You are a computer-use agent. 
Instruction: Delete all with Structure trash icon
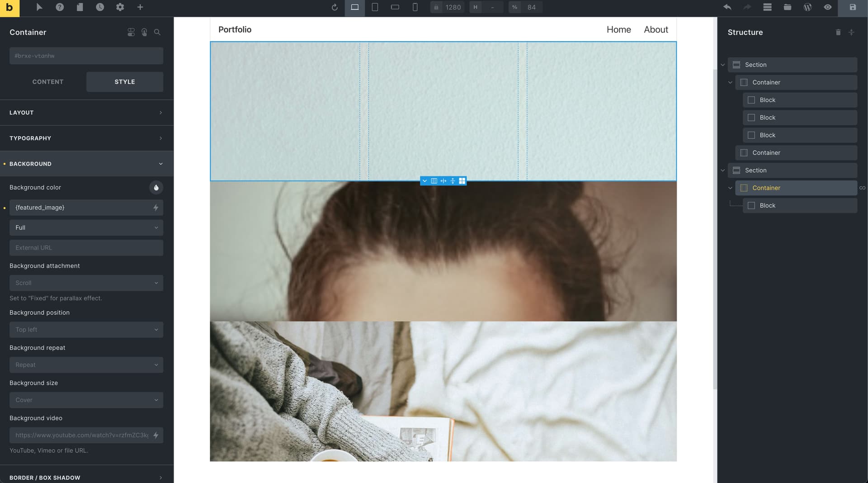tap(838, 32)
